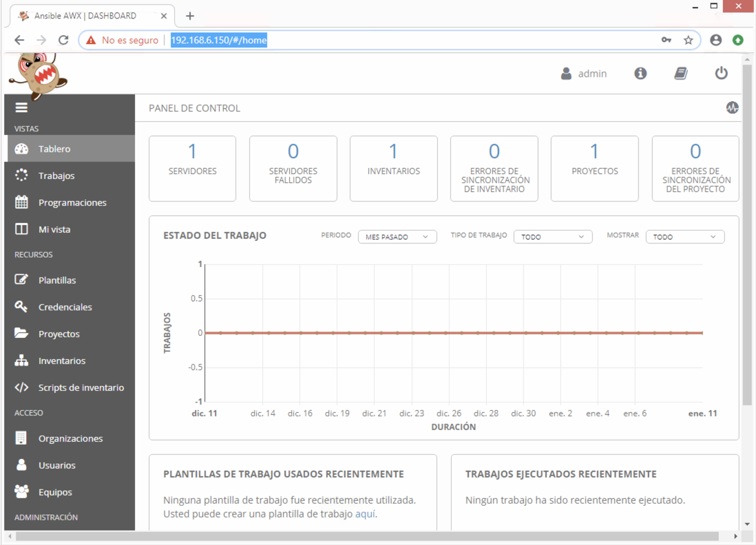Open the PERIODO dropdown showing MES PASADO
The height and width of the screenshot is (545, 756).
tap(397, 237)
